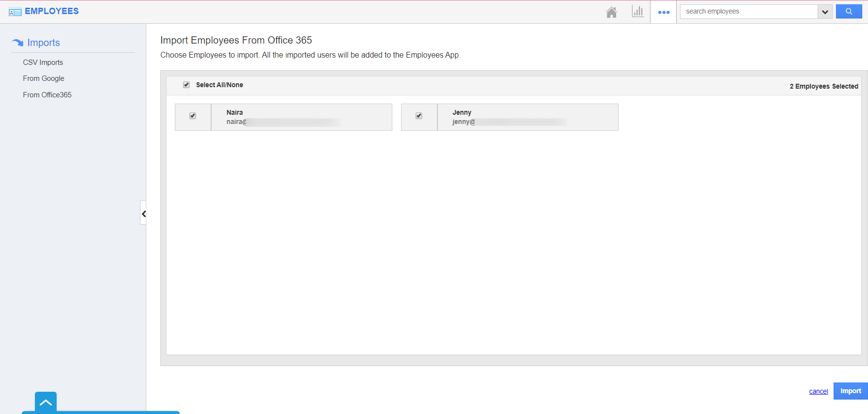Click the Imports arrow icon

[17, 43]
